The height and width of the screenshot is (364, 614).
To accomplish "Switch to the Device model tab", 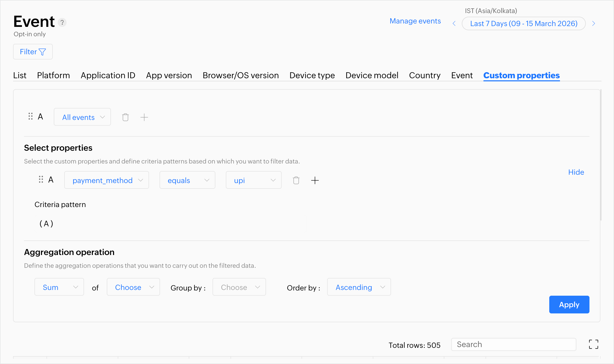I will coord(372,75).
